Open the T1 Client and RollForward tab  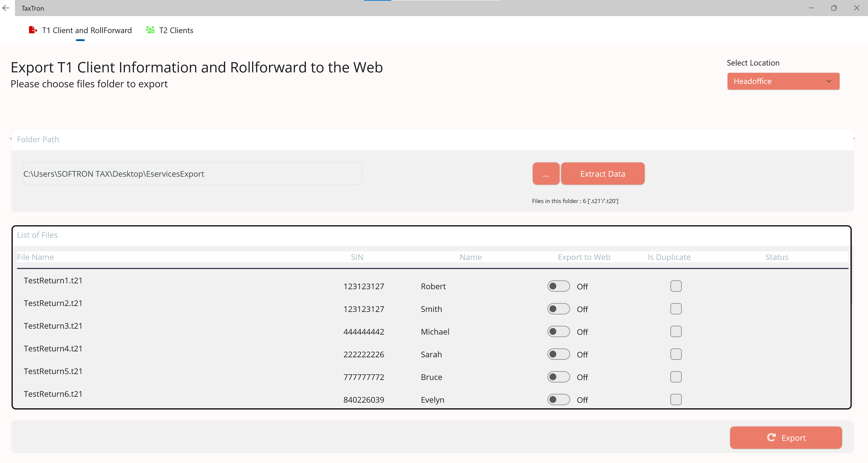tap(80, 30)
